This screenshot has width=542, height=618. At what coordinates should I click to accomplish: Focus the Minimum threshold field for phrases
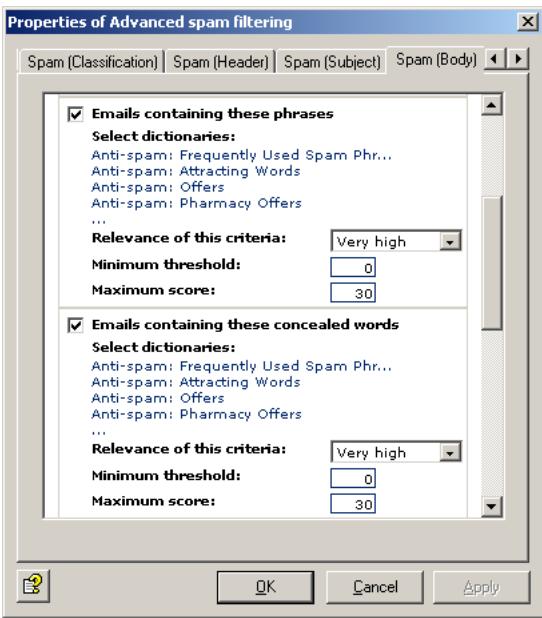[x=353, y=268]
